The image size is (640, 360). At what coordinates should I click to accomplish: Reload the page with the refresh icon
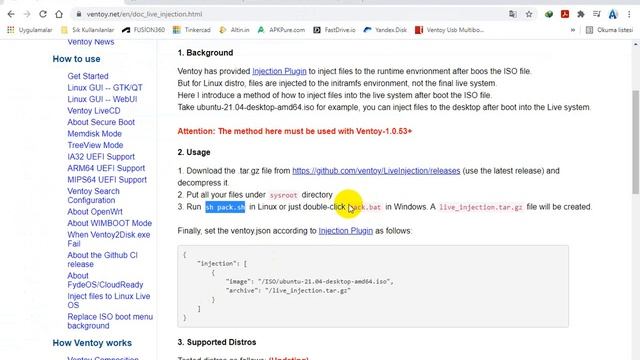pyautogui.click(x=43, y=14)
